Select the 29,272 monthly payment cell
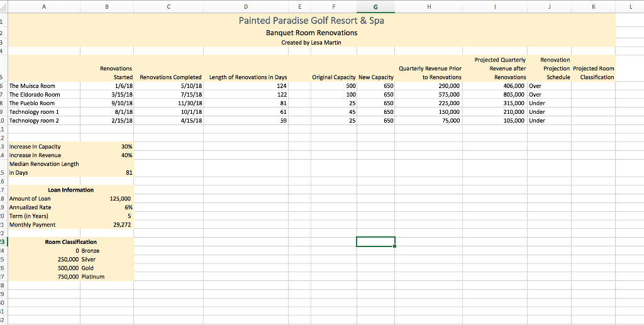This screenshot has height=325, width=644. 107,224
